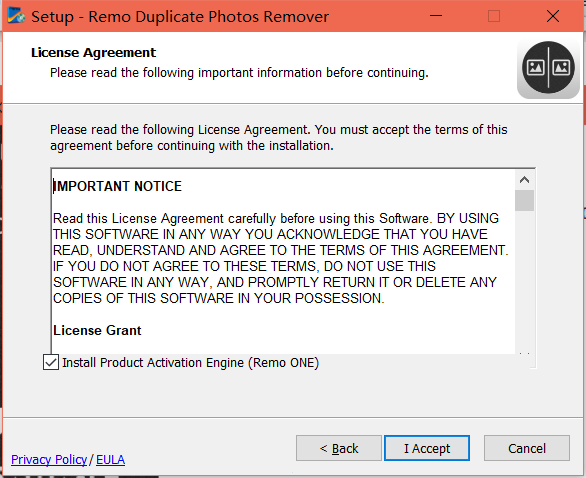Click the 'Install Product Activation Engine (Remo ONE)' label
Image resolution: width=586 pixels, height=478 pixels.
click(190, 363)
